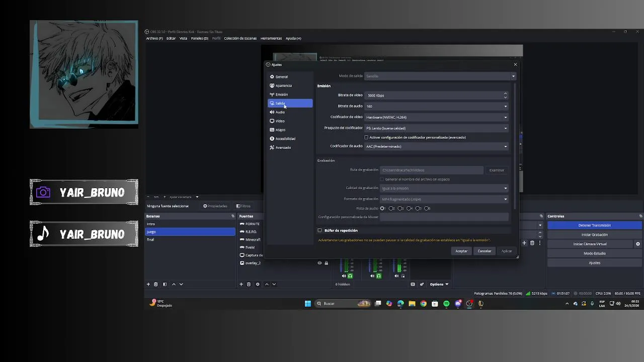Toggle lock icon of overlay_2 source
The height and width of the screenshot is (362, 644).
[x=326, y=263]
